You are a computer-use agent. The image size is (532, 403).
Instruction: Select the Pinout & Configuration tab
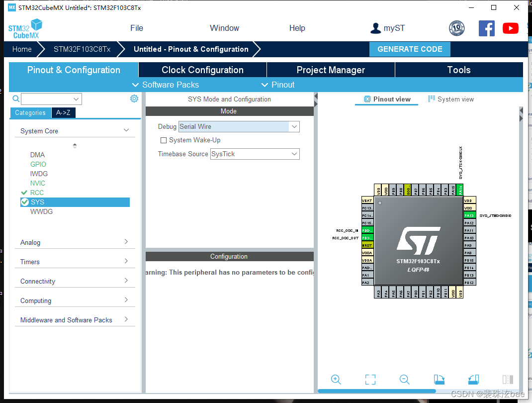(x=74, y=70)
